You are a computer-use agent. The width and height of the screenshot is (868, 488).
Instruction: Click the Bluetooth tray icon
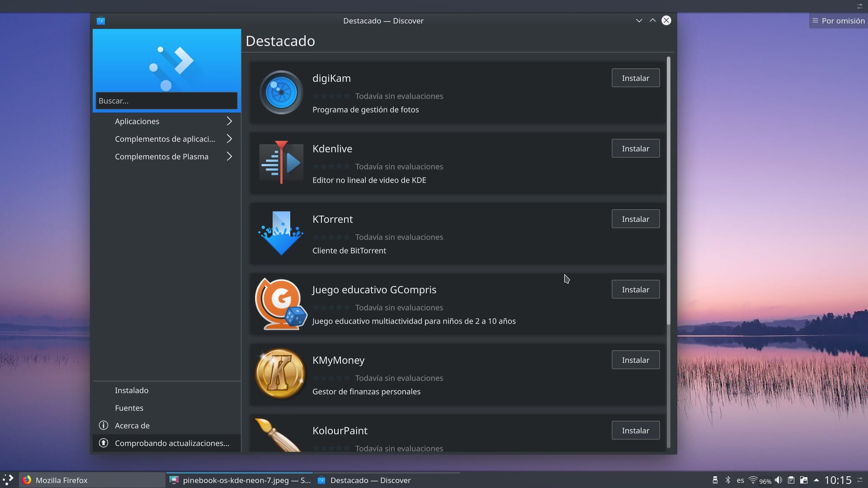728,480
